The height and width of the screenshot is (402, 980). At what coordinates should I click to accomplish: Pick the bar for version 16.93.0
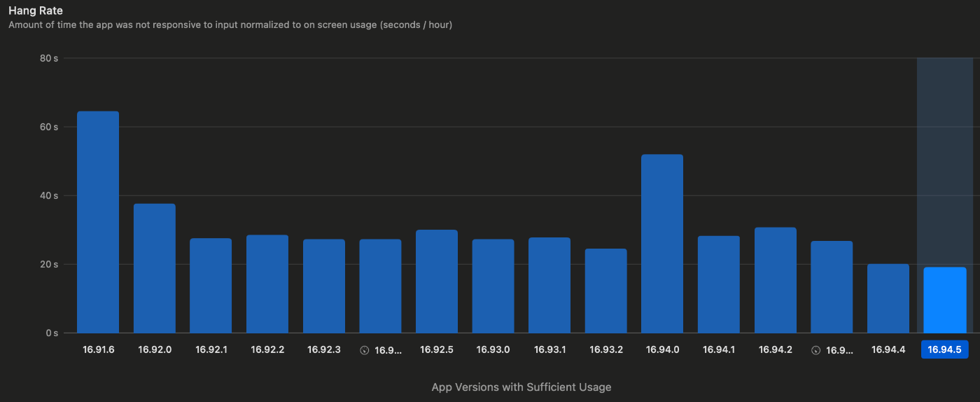(493, 286)
